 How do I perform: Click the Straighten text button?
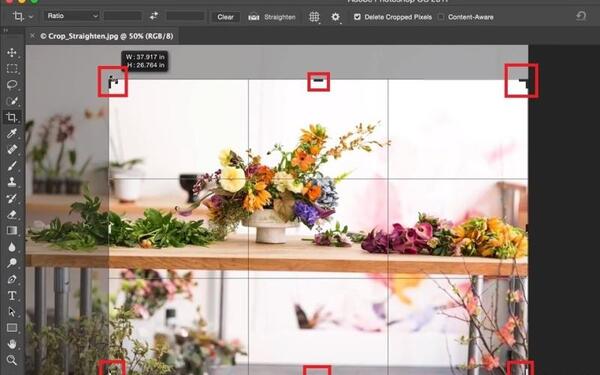click(280, 17)
